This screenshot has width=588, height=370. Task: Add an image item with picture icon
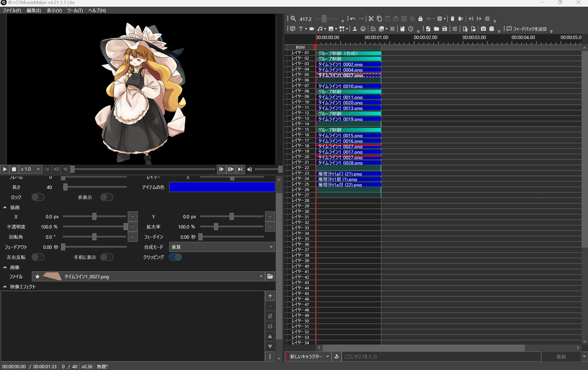coord(331,29)
